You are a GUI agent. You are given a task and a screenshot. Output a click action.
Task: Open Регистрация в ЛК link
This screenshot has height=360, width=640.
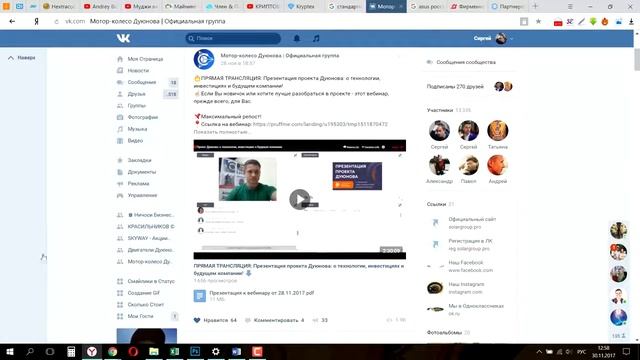point(470,241)
